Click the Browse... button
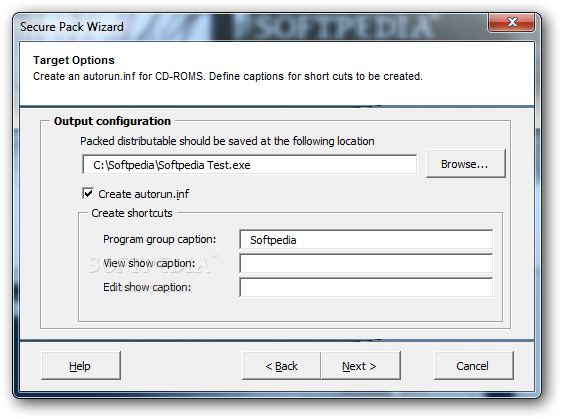Image resolution: width=562 pixels, height=419 pixels. click(466, 164)
